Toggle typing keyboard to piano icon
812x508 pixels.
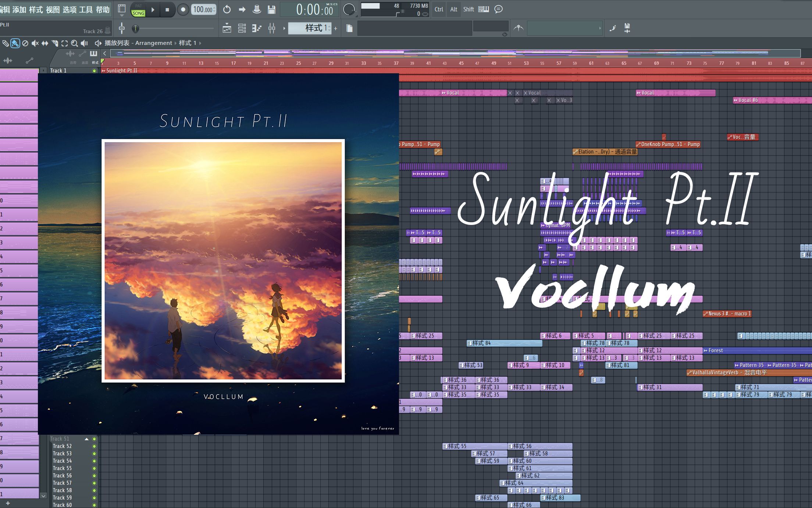coord(484,9)
